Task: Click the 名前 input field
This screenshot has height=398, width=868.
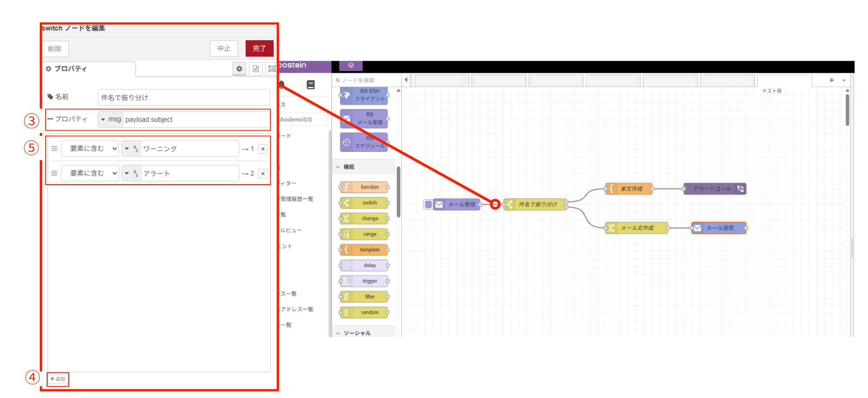Action: pos(184,97)
